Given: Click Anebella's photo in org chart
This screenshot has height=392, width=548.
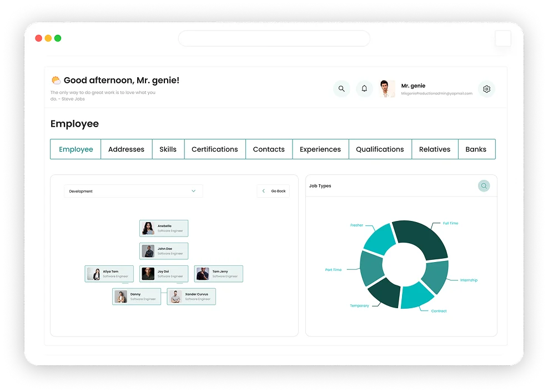Looking at the screenshot, I should (148, 228).
